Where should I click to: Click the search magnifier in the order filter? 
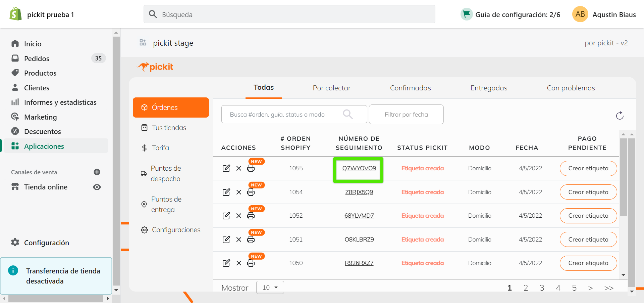[x=348, y=115]
